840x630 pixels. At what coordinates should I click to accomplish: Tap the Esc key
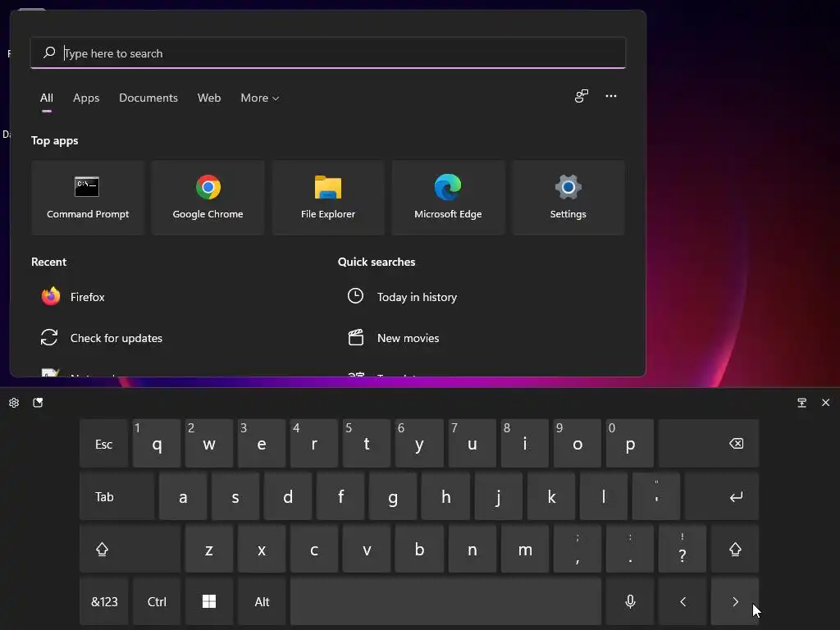[104, 444]
